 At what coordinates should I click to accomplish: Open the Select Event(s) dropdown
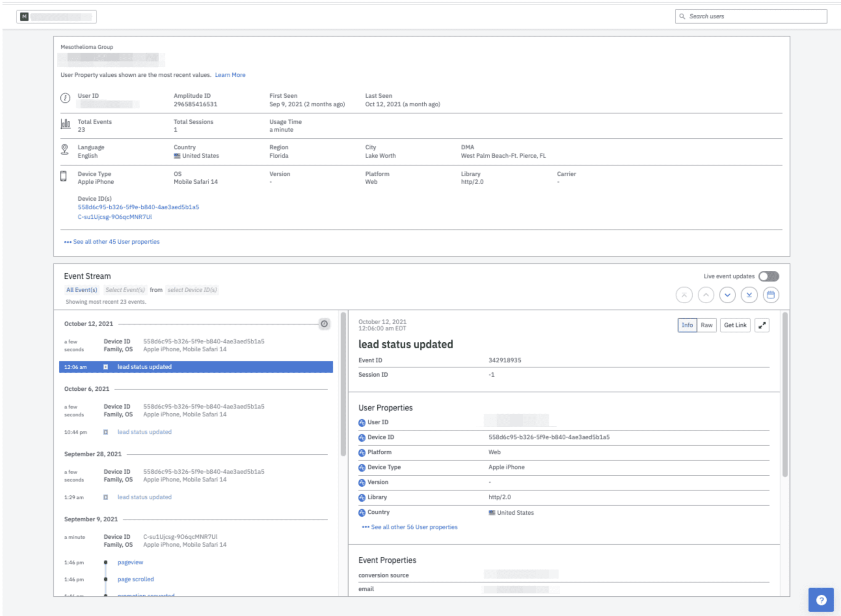(125, 290)
